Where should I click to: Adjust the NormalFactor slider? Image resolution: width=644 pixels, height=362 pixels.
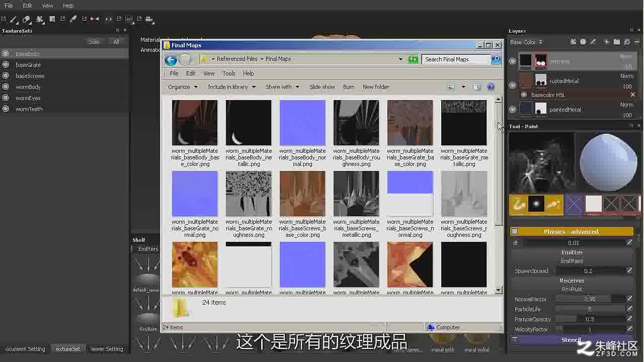(590, 299)
